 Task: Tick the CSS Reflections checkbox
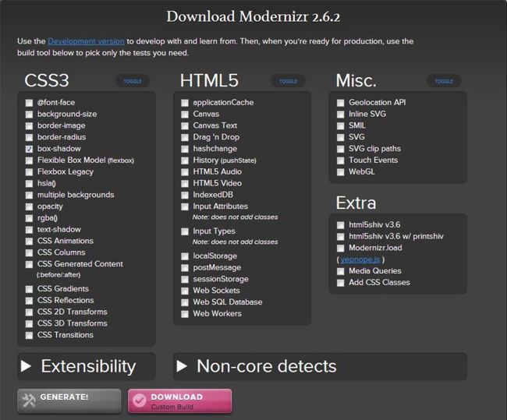tap(29, 301)
